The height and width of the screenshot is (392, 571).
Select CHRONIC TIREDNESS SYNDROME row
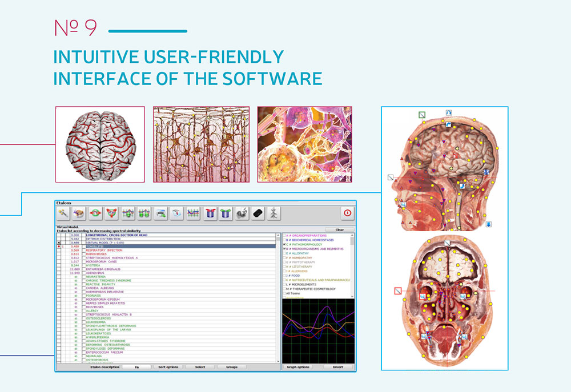(166, 281)
